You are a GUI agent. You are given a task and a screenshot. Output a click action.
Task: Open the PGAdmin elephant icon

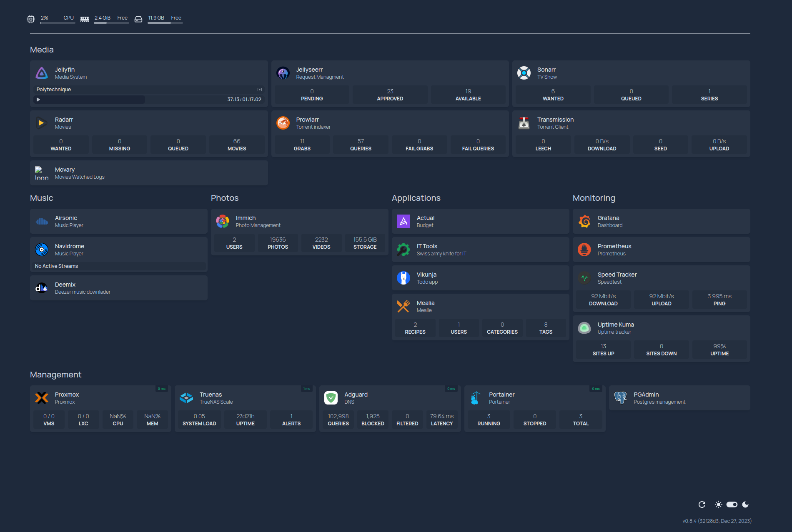pyautogui.click(x=621, y=398)
